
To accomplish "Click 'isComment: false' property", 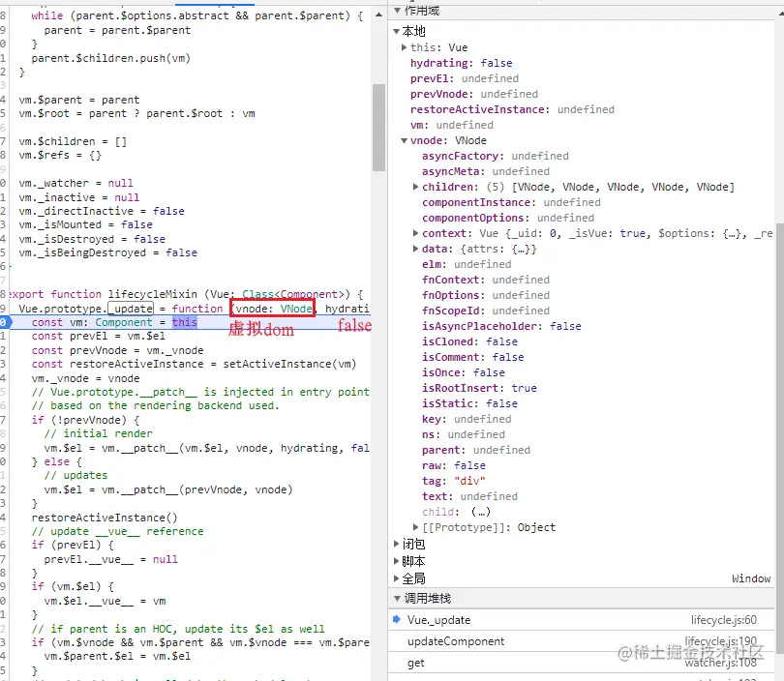I will tap(473, 357).
